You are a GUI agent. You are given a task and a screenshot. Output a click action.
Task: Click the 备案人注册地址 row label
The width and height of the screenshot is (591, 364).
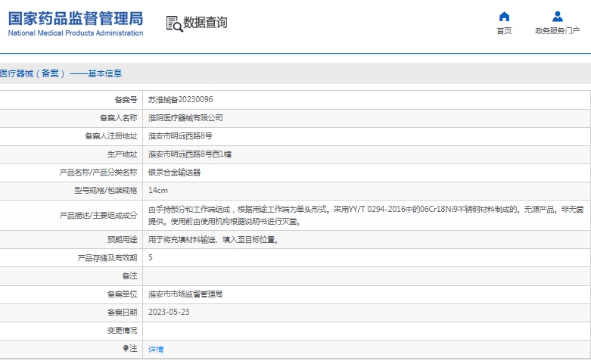point(110,136)
